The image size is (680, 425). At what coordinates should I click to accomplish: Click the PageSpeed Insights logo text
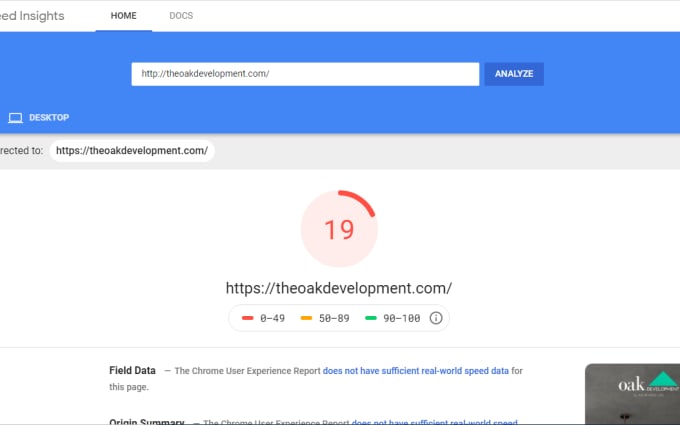pos(32,16)
